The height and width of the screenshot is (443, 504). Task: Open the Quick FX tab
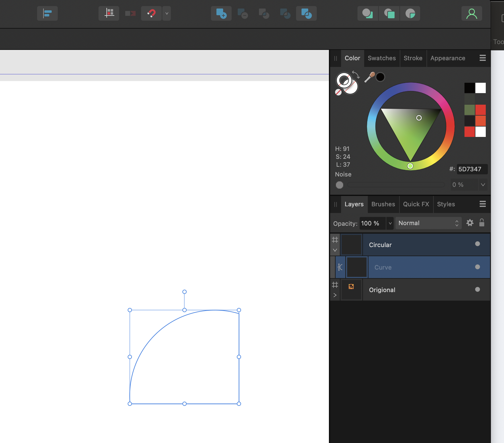click(416, 204)
